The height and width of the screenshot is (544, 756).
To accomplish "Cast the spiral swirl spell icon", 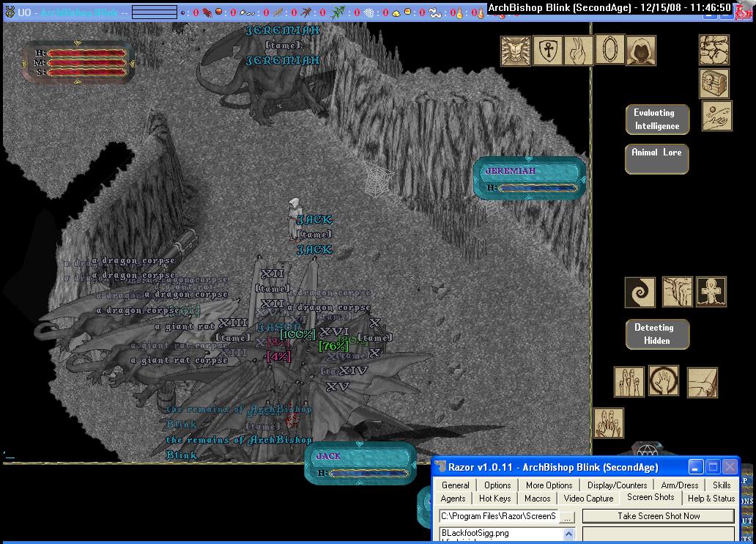I will click(640, 292).
